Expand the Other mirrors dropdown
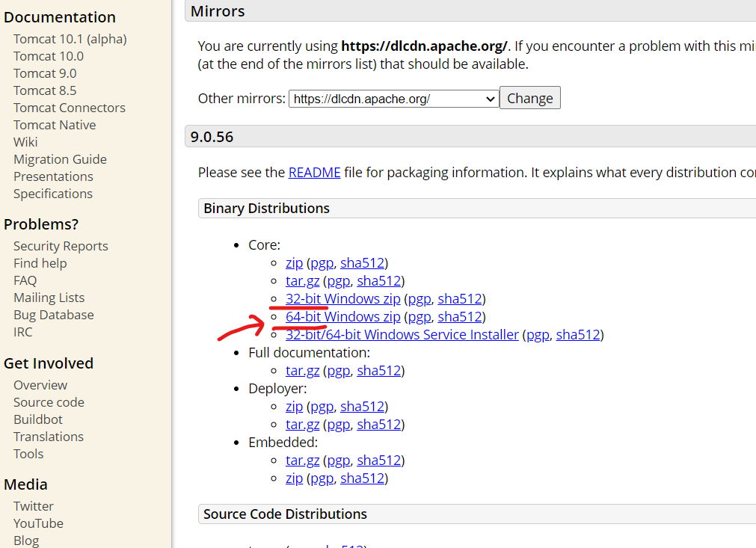Viewport: 756px width, 548px height. [x=394, y=99]
